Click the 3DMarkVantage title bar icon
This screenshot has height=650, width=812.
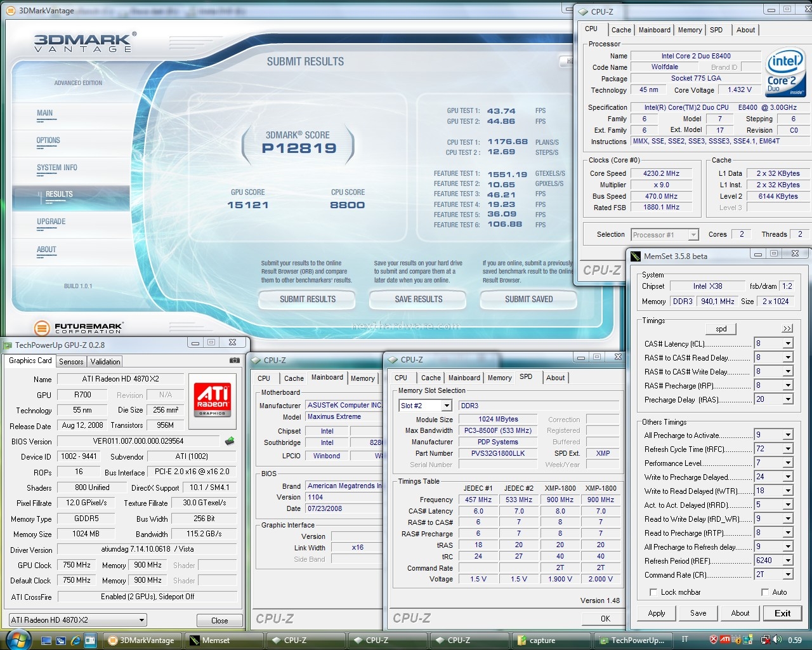click(11, 10)
